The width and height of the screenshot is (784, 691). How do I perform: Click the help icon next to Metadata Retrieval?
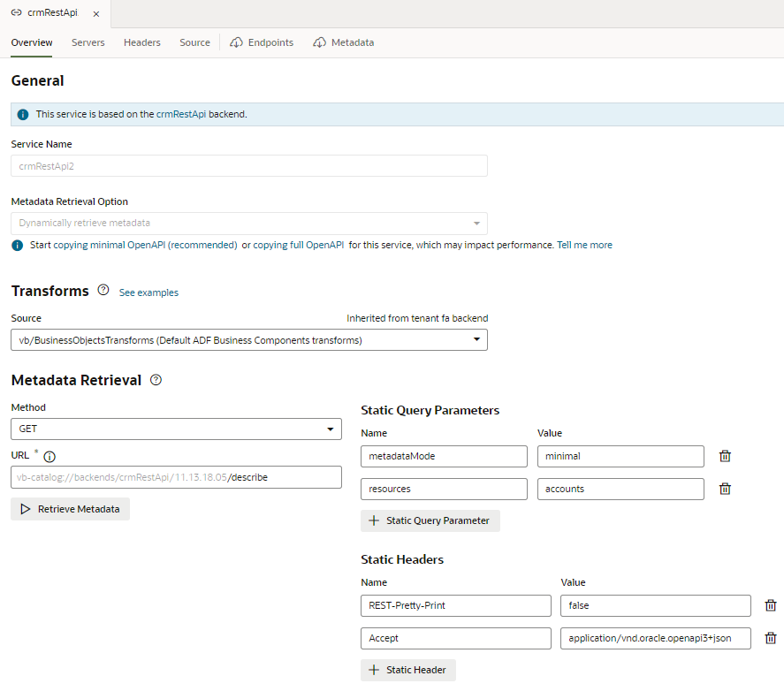click(x=156, y=380)
